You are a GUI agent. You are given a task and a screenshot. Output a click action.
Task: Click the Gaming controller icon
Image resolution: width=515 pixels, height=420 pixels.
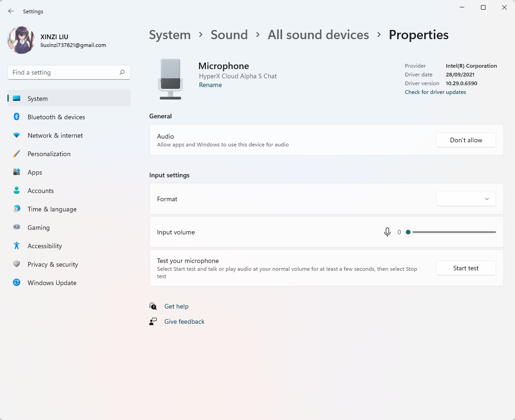click(x=17, y=227)
